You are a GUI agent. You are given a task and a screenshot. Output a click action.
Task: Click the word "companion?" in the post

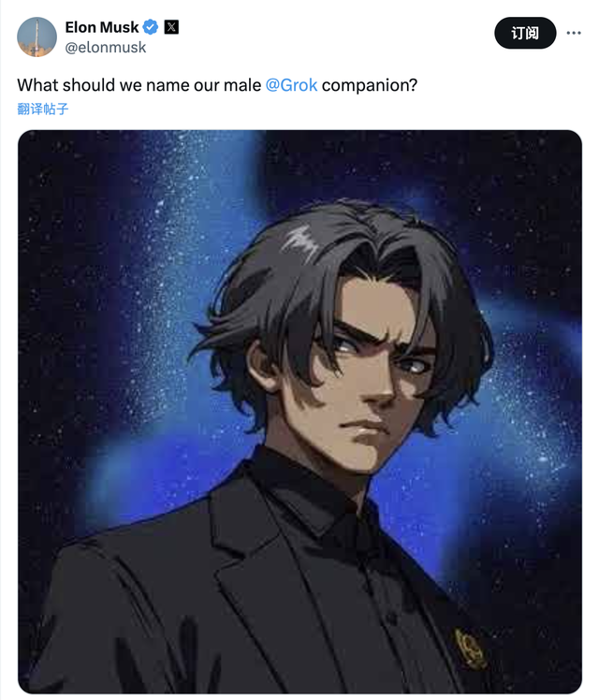tap(370, 85)
